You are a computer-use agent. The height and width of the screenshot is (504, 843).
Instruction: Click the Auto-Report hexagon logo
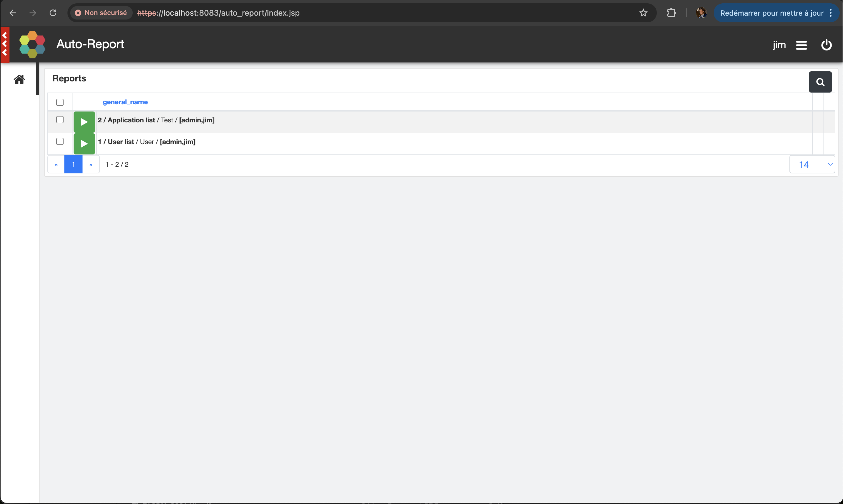(x=32, y=45)
